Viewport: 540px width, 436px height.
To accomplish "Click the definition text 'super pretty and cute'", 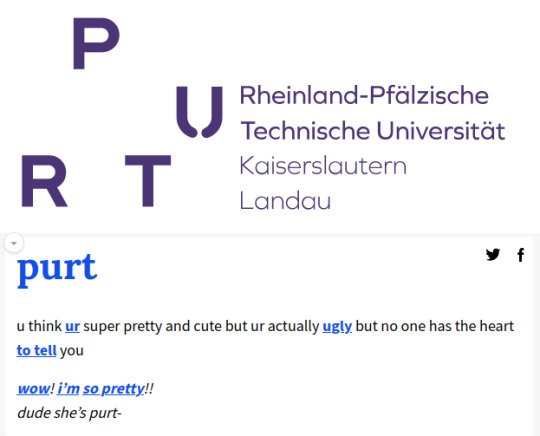I will tap(153, 326).
